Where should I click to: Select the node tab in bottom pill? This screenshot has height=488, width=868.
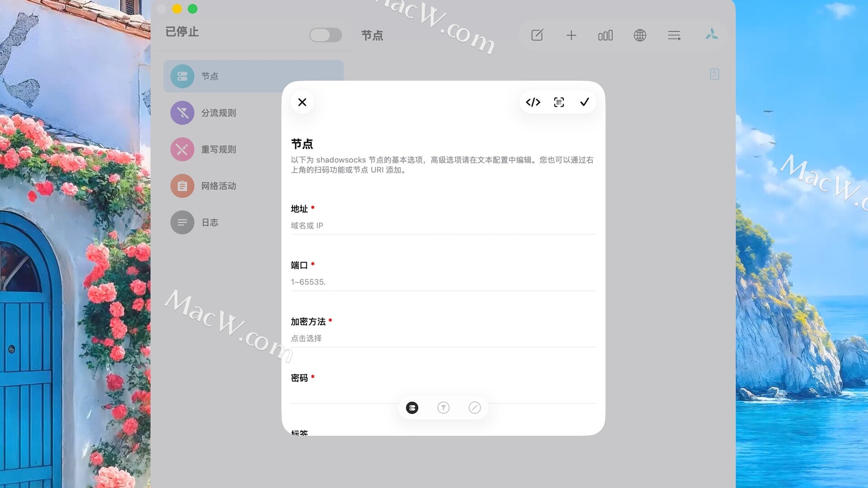pos(412,408)
